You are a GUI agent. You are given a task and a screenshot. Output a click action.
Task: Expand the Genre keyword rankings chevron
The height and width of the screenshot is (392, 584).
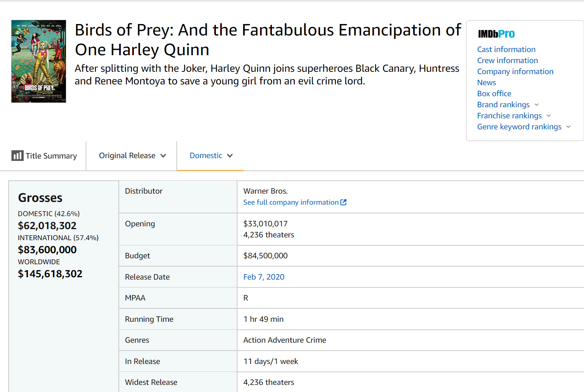(568, 127)
